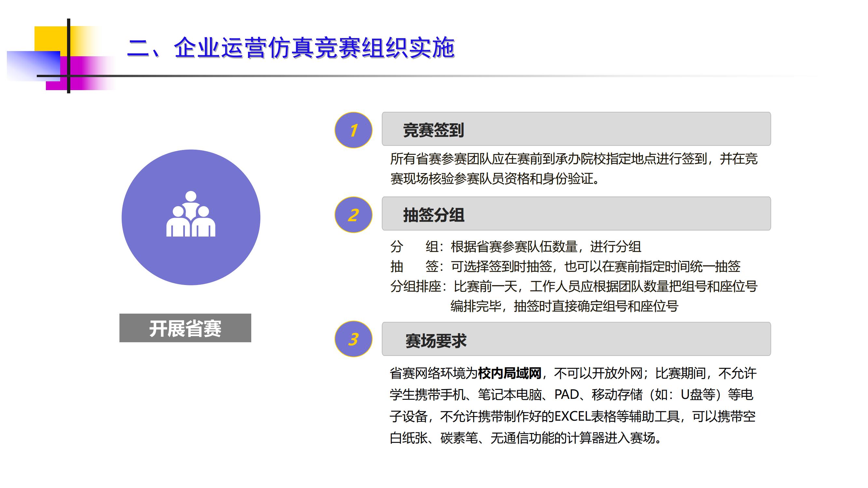Click the 开展省赛 gray label box
868x488 pixels.
click(185, 328)
